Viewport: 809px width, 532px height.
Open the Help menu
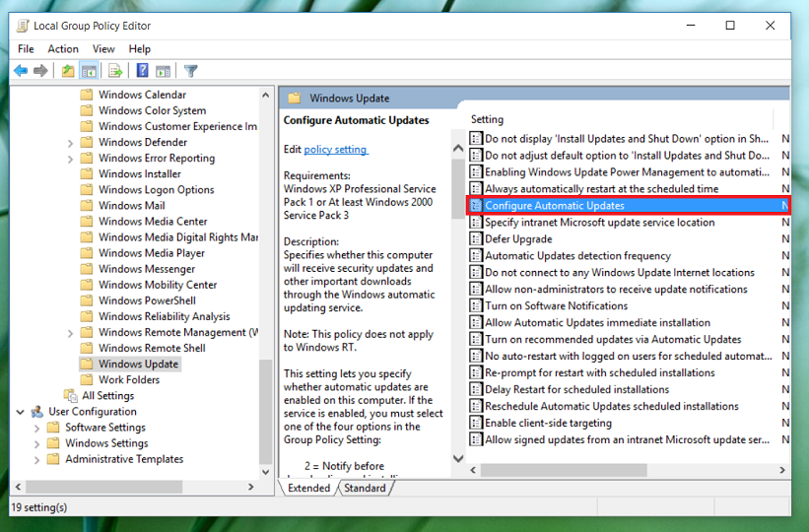coord(139,49)
